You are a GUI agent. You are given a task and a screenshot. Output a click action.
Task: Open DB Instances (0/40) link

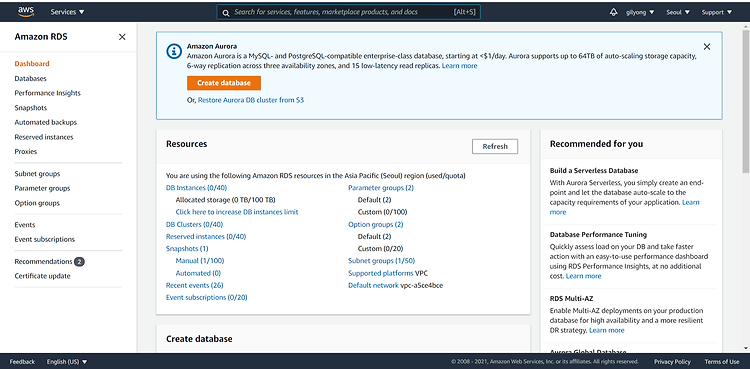(x=197, y=188)
